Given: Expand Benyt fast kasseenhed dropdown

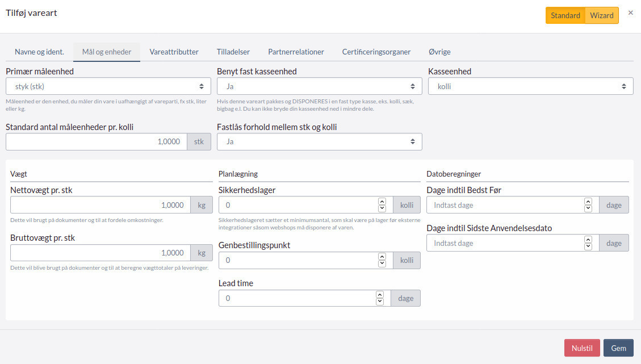Looking at the screenshot, I should tap(319, 86).
